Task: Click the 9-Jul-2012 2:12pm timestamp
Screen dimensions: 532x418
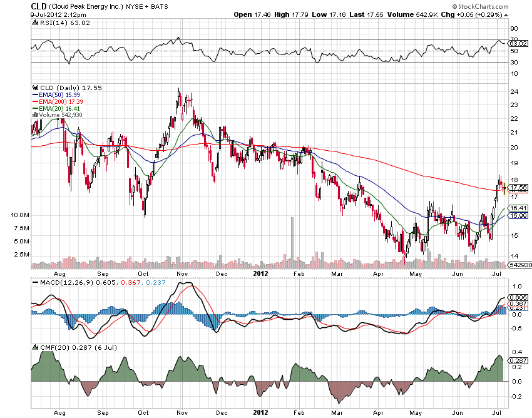Action: (58, 15)
